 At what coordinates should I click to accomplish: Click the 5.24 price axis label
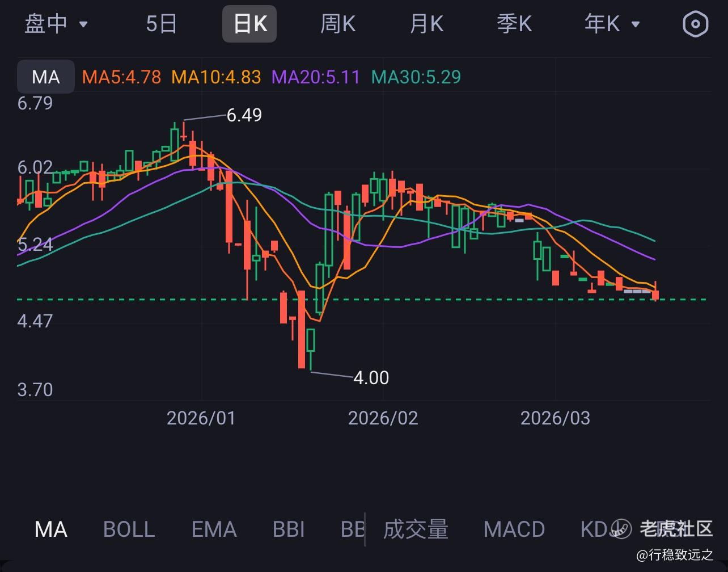[35, 245]
